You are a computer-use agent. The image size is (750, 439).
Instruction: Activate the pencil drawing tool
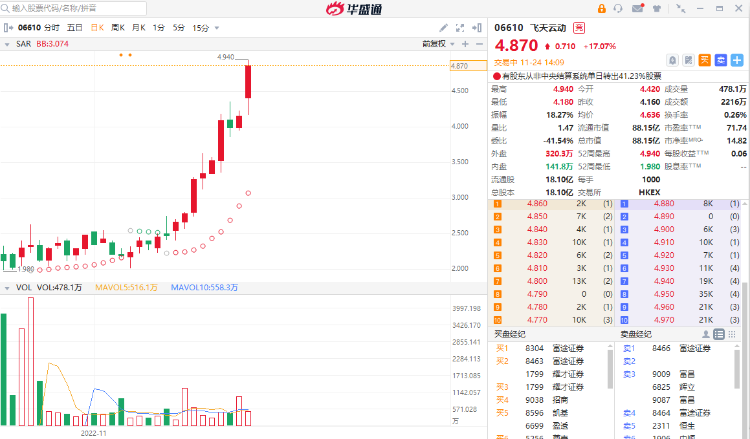coord(443,28)
